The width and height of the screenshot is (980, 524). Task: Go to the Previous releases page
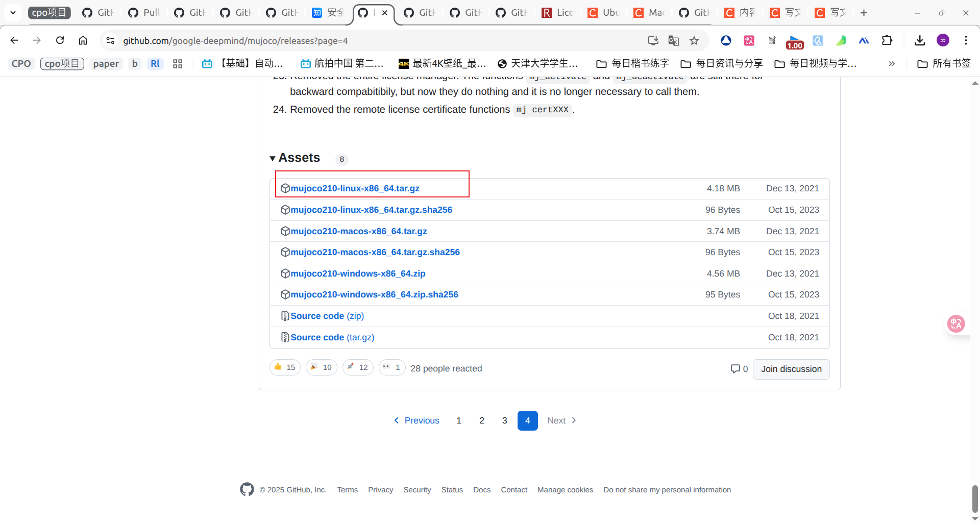click(416, 420)
